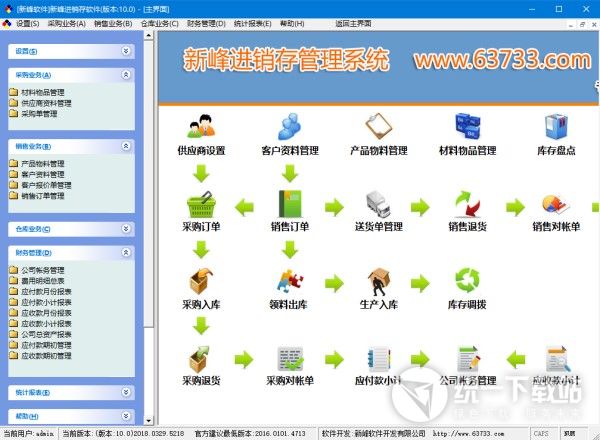Expand the 统计报表(E) sidebar panel chevron
The height and width of the screenshot is (440, 600).
tap(126, 392)
